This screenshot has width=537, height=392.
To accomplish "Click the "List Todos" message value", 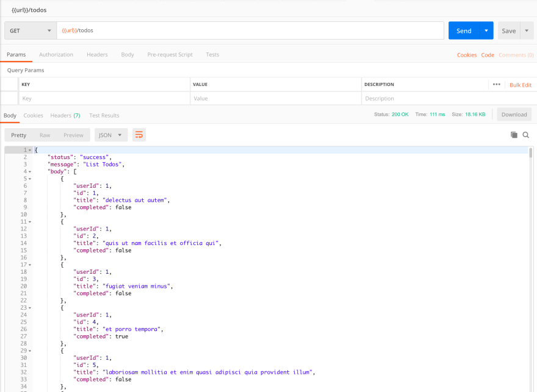I will (x=103, y=165).
